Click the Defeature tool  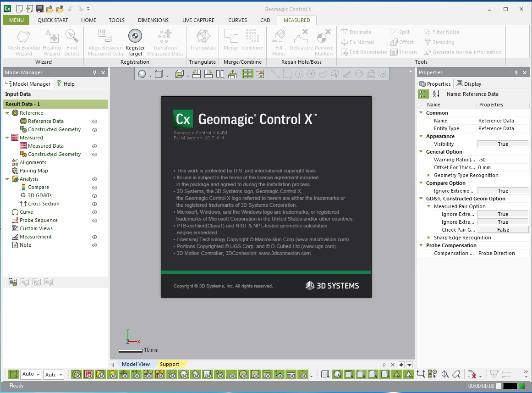pyautogui.click(x=301, y=40)
